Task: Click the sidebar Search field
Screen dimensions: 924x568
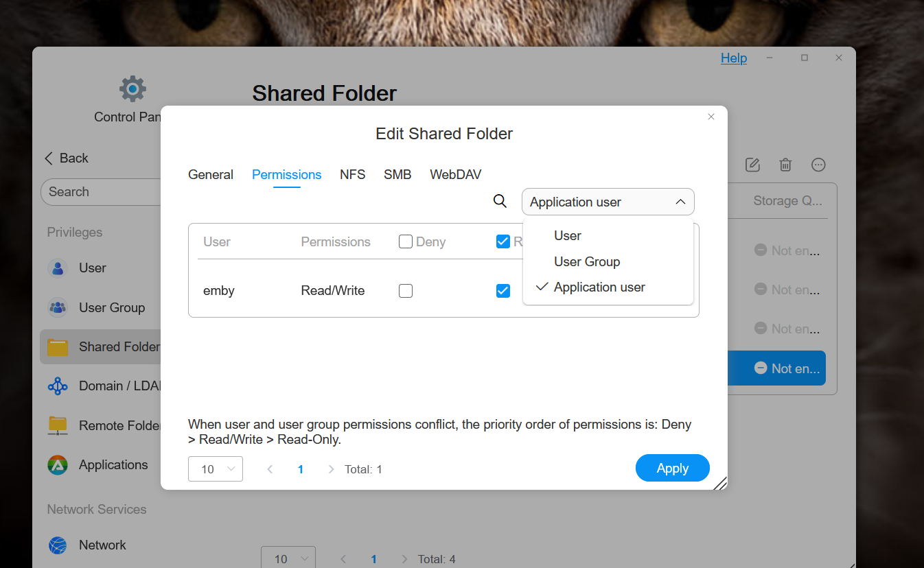Action: pos(103,192)
